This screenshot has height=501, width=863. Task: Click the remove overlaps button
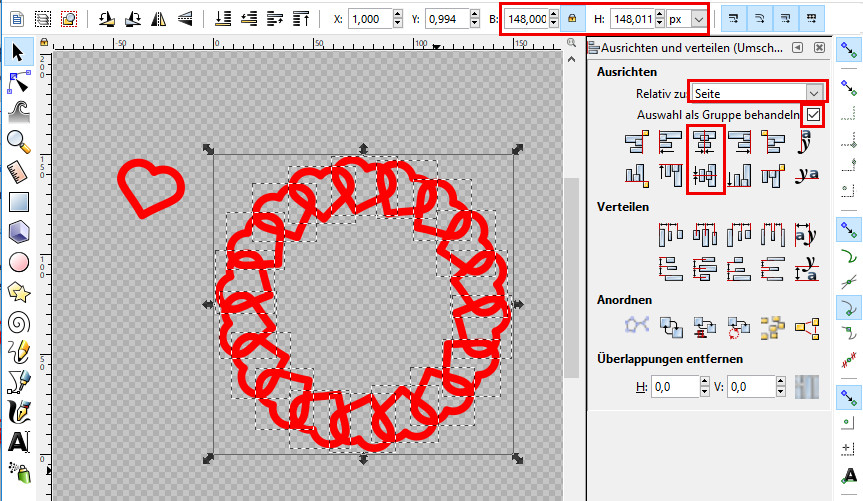pos(806,386)
